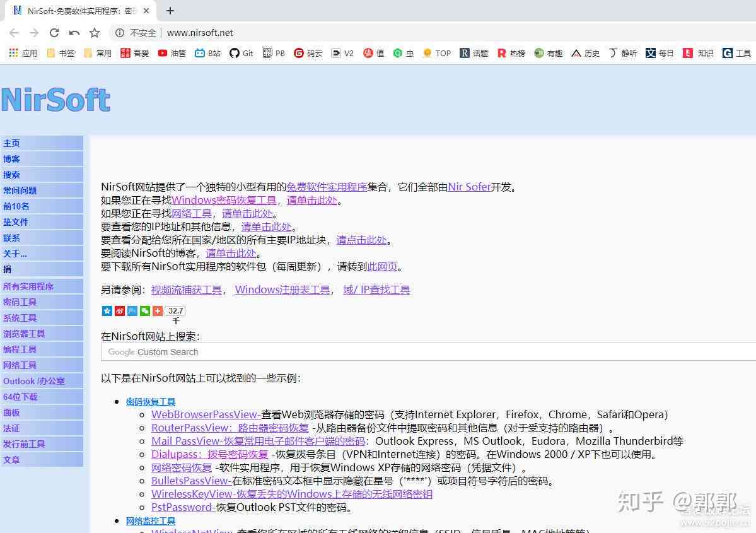756x533 pixels.
Task: Open the 视频流捕获工具 link
Action: coord(187,290)
